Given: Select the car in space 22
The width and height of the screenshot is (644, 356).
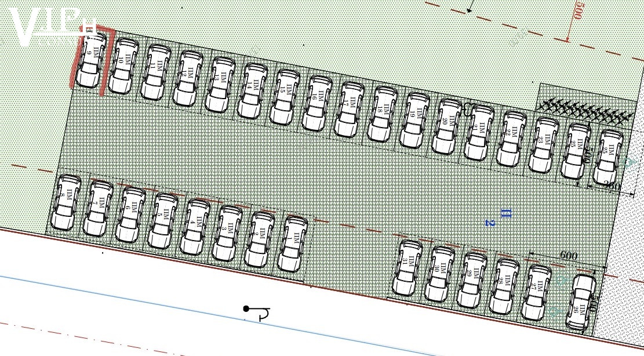Looking at the screenshot, I should 511,139.
